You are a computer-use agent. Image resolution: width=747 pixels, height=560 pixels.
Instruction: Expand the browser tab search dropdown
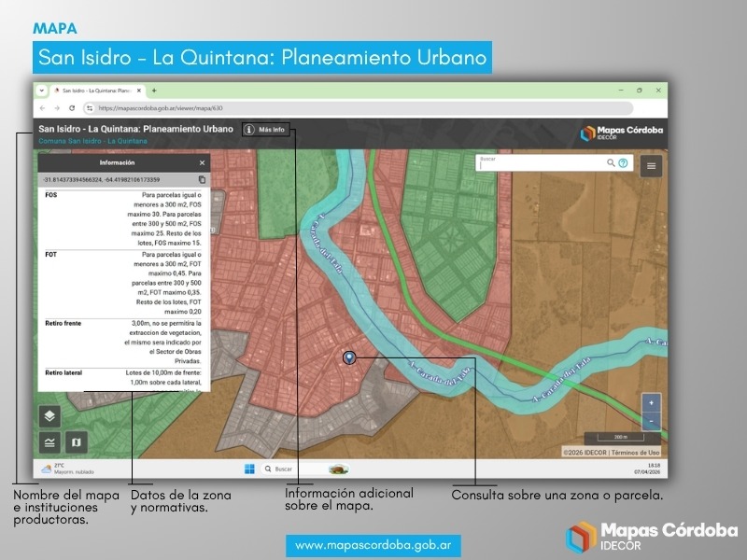41,91
